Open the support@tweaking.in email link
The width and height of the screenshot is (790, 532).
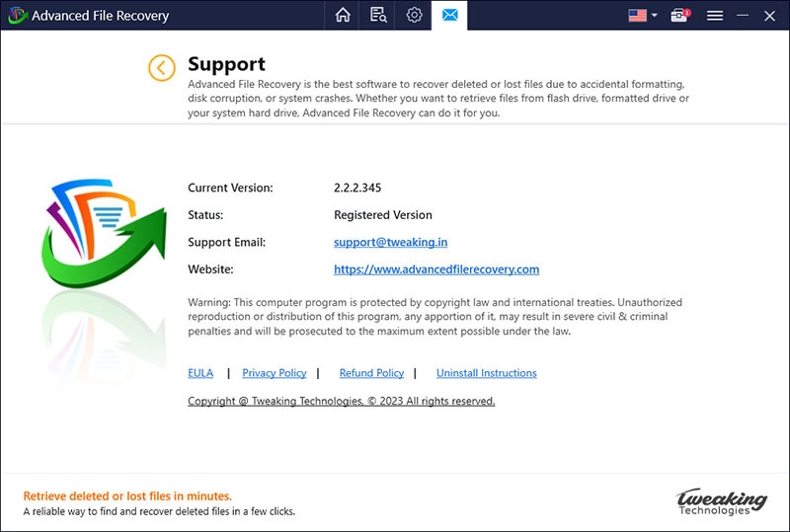click(390, 243)
